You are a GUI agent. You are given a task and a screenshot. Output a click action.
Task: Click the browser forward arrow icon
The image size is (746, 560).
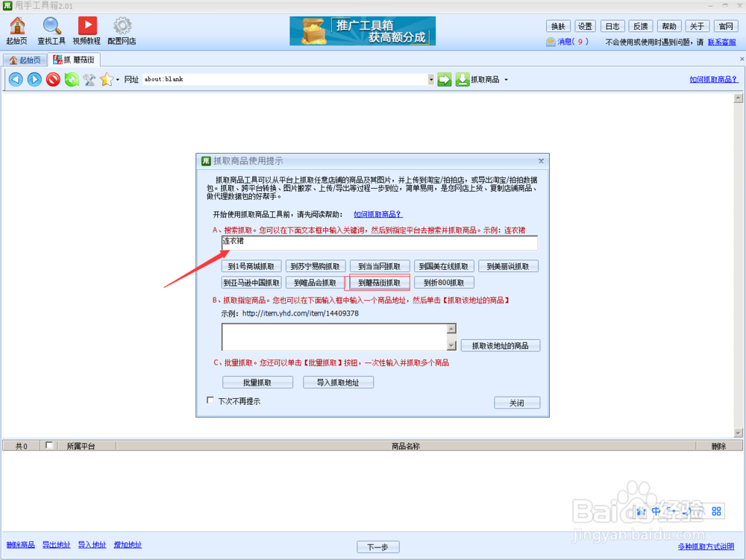[34, 79]
